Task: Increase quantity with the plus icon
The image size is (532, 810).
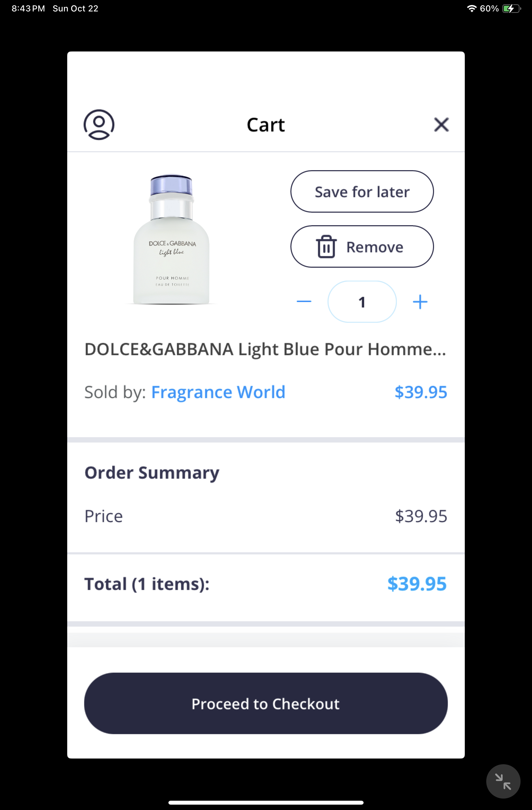Action: 420,302
